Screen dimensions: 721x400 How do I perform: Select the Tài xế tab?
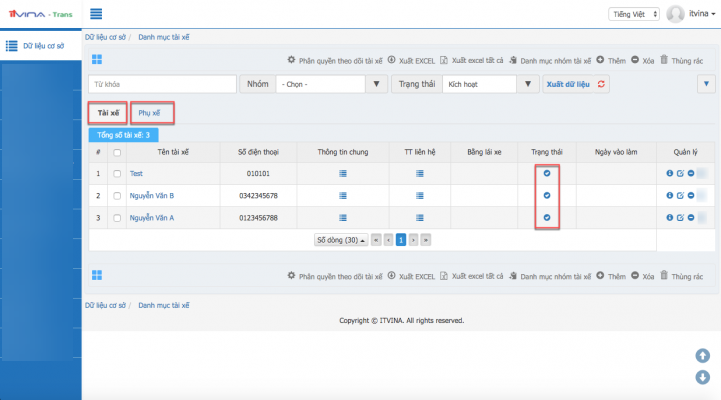[x=108, y=113]
